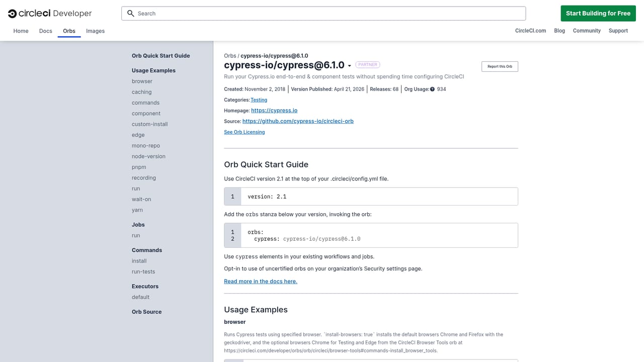Image resolution: width=644 pixels, height=362 pixels.
Task: Click the search magnifier icon
Action: tap(131, 14)
